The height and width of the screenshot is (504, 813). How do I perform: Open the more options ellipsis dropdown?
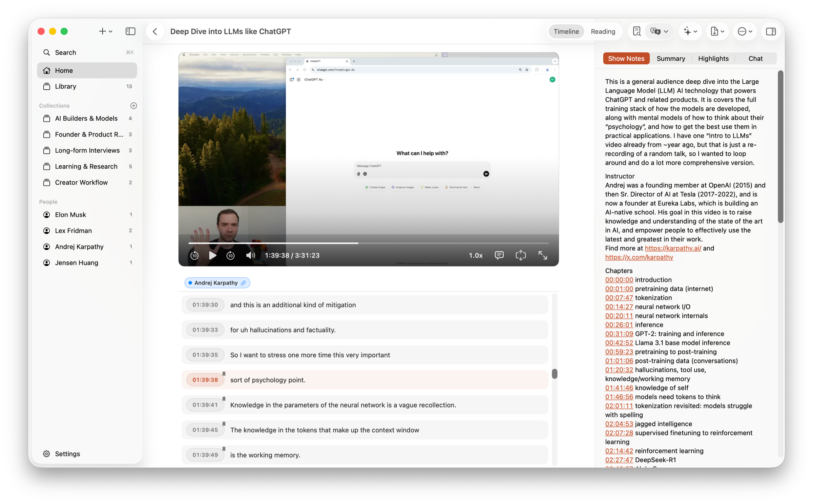point(745,31)
